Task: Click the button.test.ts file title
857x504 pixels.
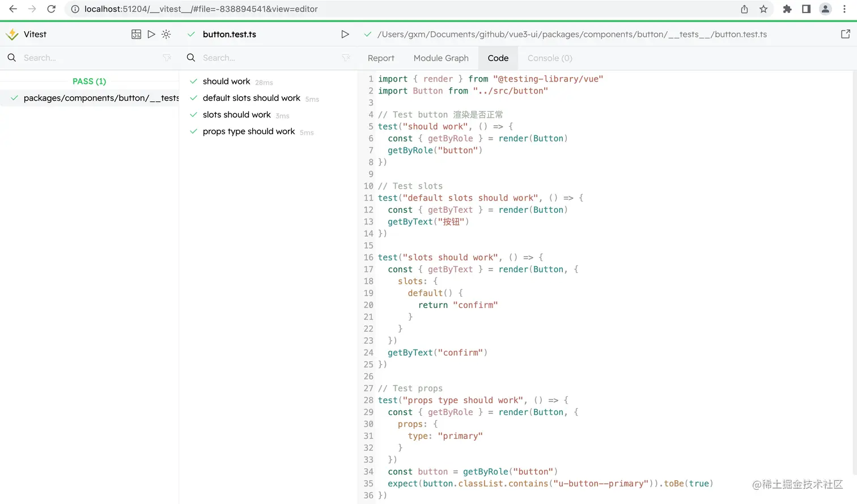Action: pos(230,35)
